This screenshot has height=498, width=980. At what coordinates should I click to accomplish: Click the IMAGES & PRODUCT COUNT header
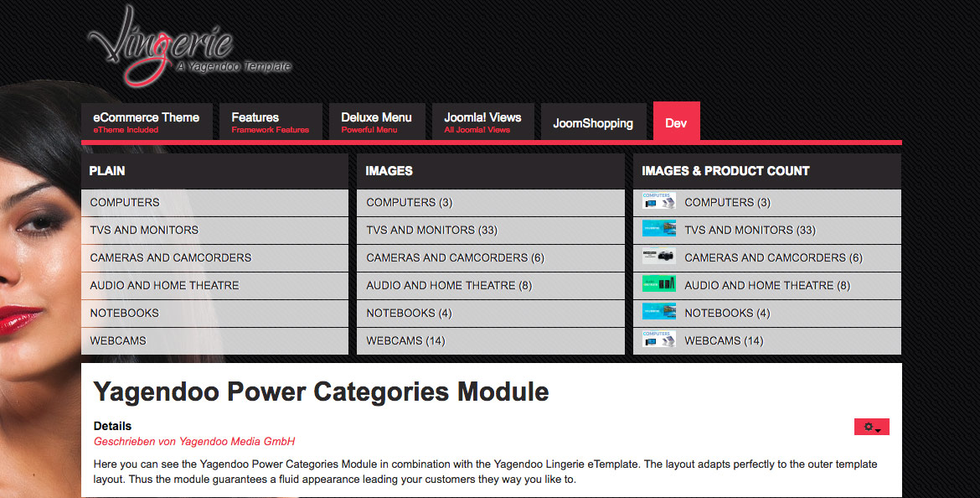point(767,171)
